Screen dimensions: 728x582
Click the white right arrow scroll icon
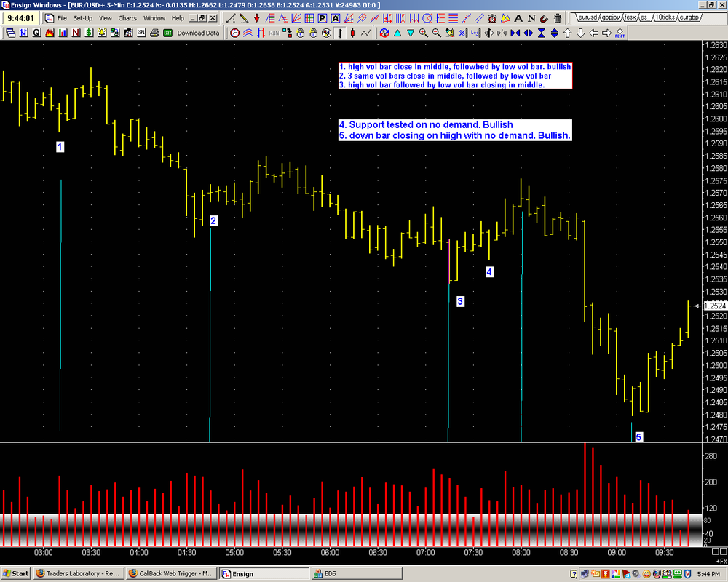pyautogui.click(x=607, y=33)
